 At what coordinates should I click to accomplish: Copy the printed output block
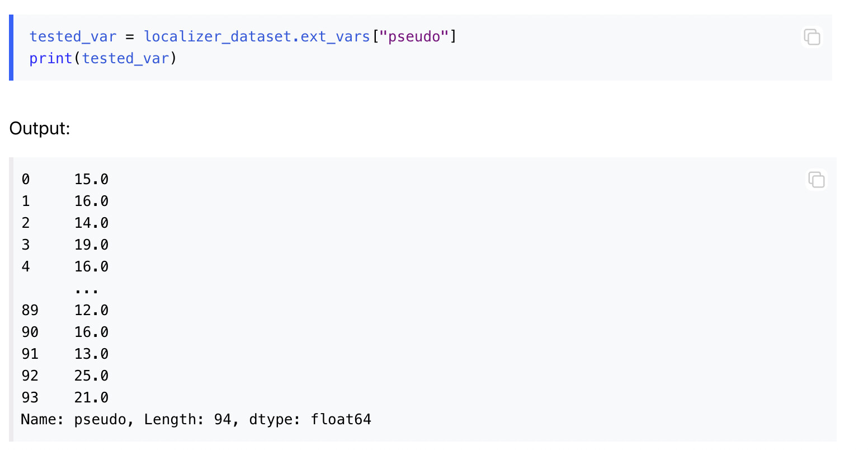tap(816, 180)
